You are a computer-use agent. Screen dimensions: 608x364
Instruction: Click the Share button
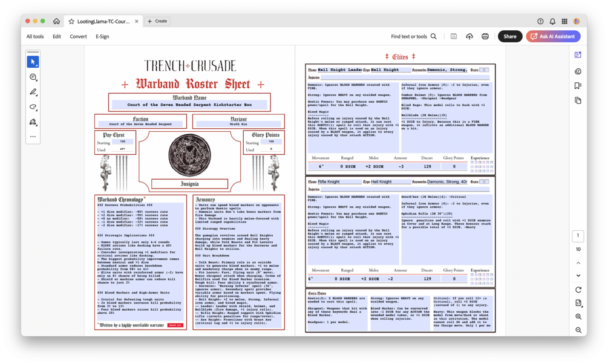click(510, 36)
